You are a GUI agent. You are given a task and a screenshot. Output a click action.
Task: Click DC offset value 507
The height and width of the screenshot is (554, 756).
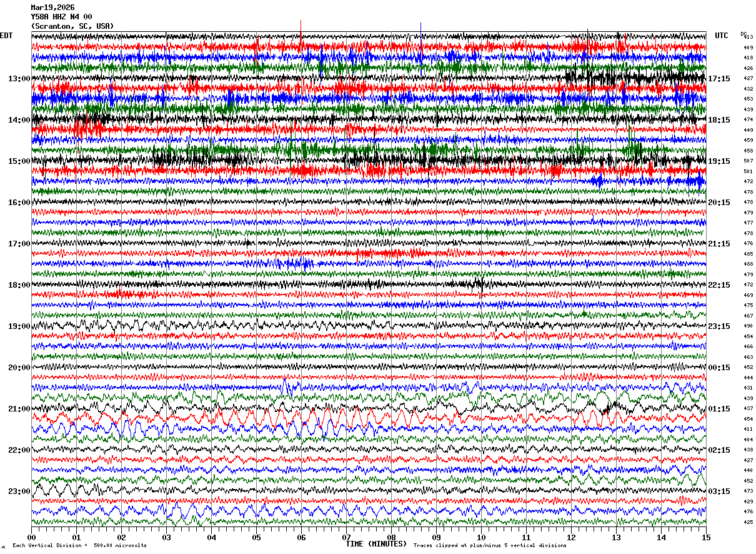748,161
